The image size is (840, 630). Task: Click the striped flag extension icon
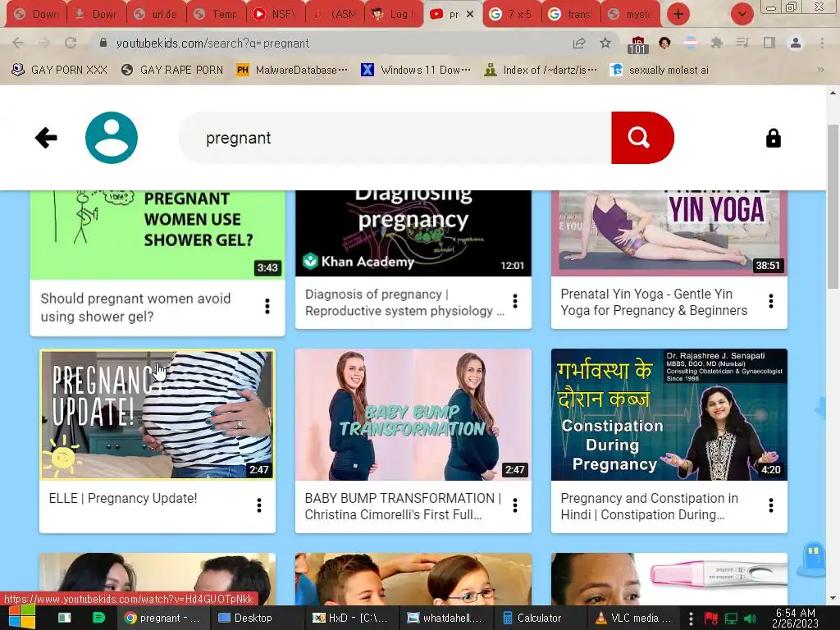[691, 43]
